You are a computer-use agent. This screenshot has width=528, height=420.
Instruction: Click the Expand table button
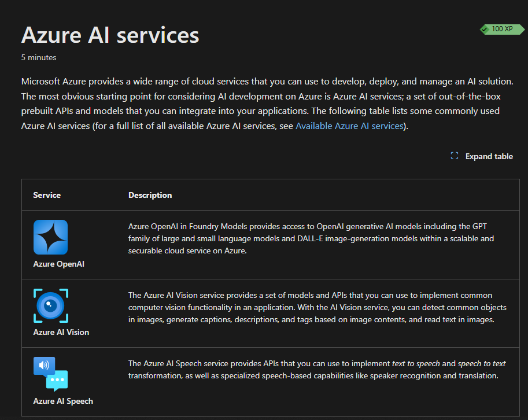pyautogui.click(x=482, y=156)
